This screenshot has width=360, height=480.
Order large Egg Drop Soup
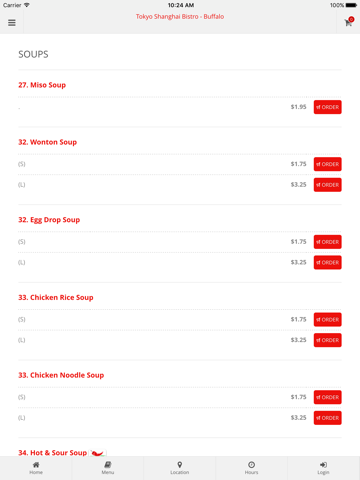coord(327,262)
